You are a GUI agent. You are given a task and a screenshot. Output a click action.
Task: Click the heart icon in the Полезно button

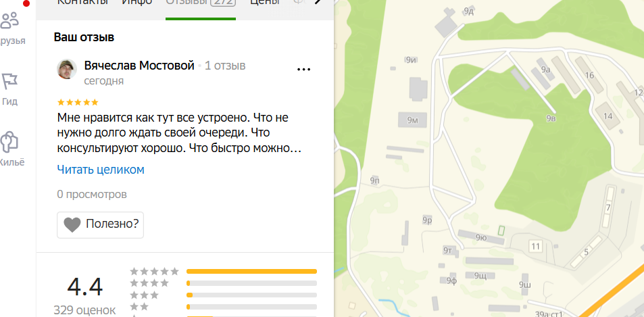[x=72, y=224]
